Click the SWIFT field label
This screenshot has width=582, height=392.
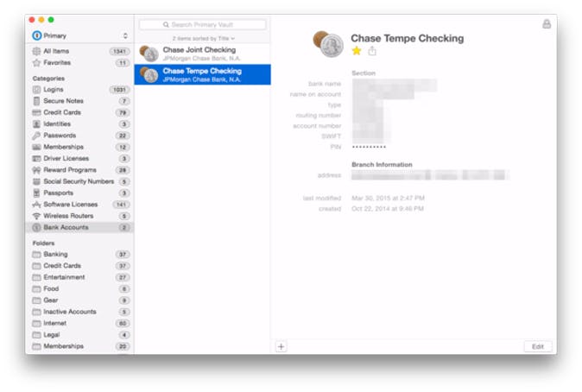click(x=331, y=136)
